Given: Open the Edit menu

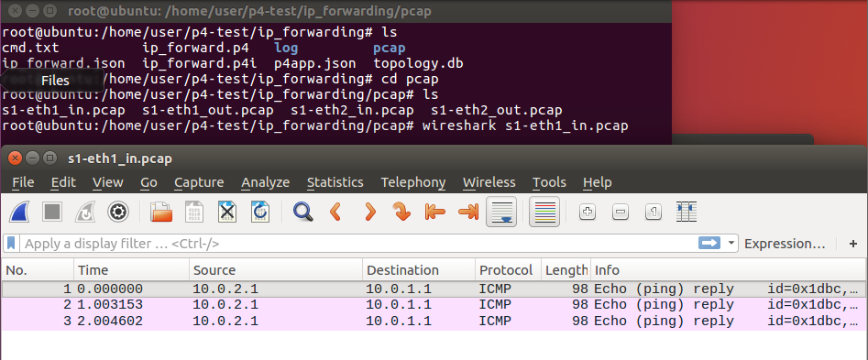Looking at the screenshot, I should 63,182.
